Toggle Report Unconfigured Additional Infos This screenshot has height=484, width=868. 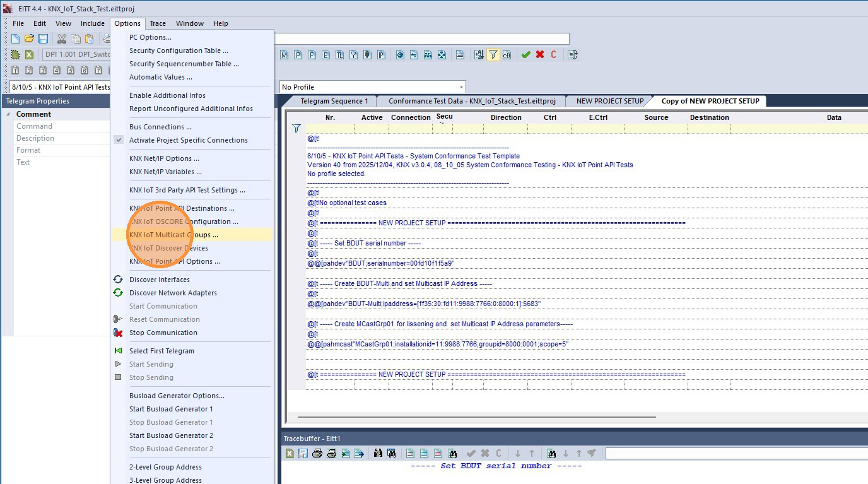tap(191, 109)
